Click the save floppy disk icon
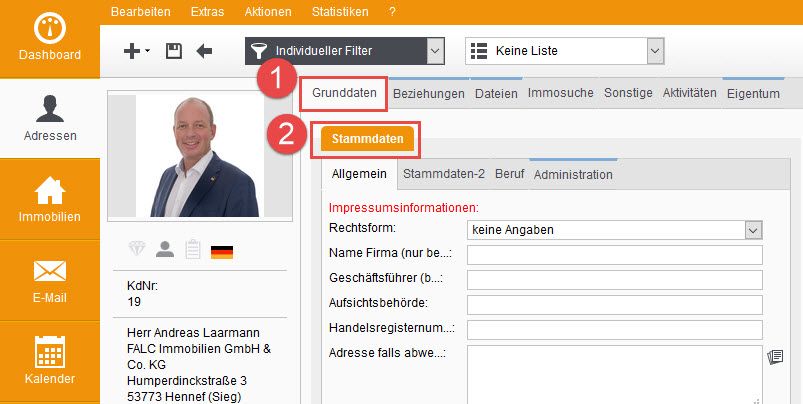 click(173, 51)
